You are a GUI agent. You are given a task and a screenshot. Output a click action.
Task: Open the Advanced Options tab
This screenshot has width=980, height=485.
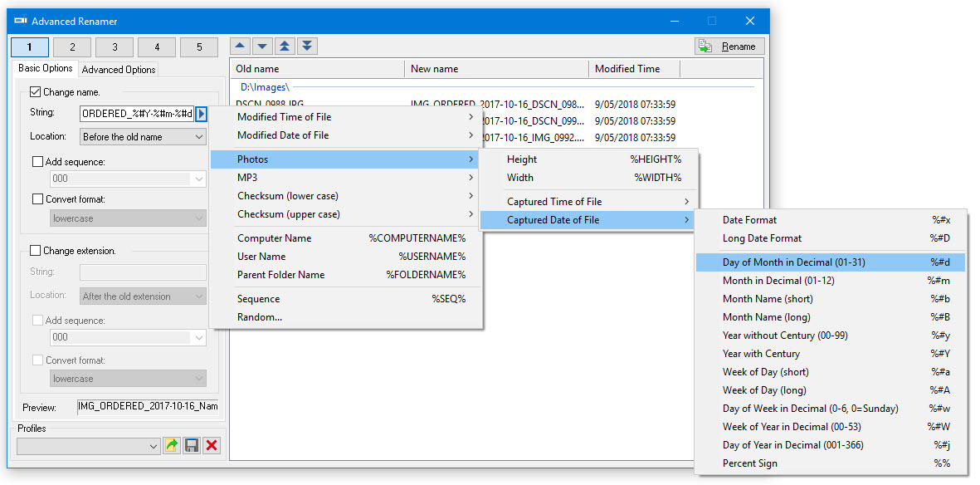click(x=119, y=70)
